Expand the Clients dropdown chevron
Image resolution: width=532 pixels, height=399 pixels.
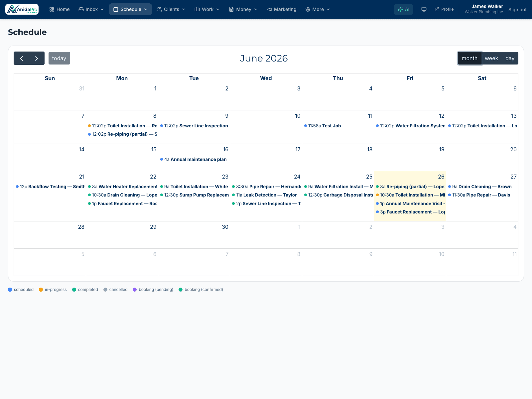pos(184,9)
